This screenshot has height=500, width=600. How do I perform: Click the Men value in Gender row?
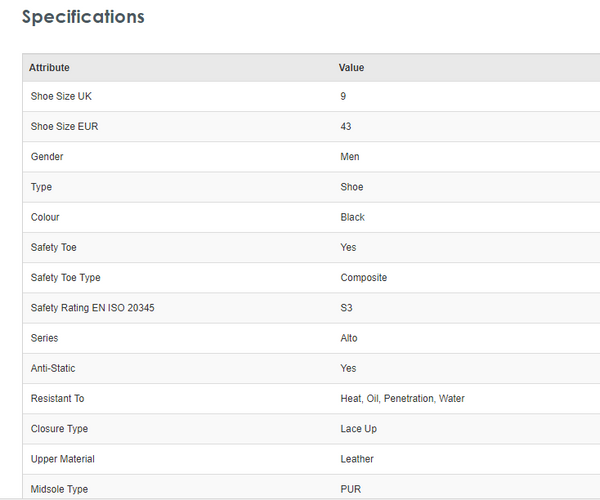tap(350, 157)
